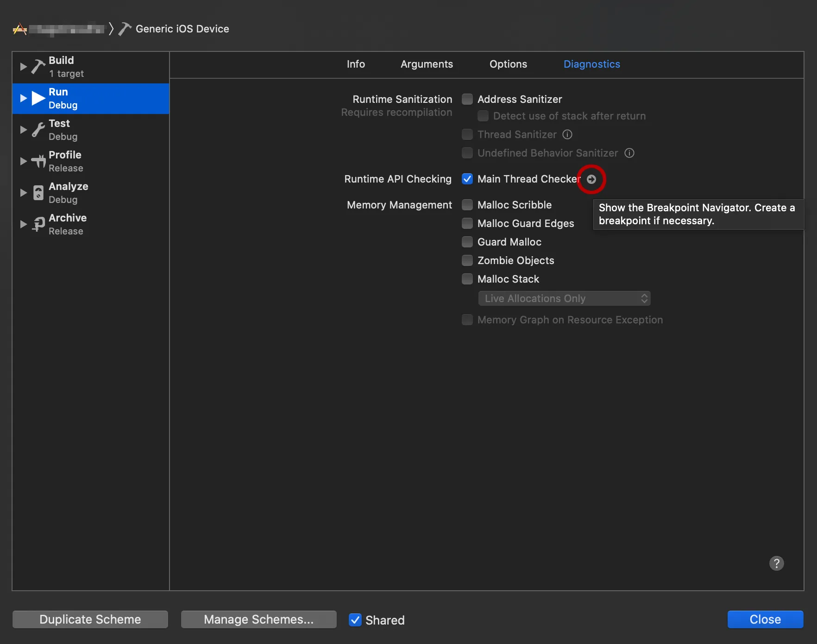Click the Undefined Behavior Sanitizer info icon
The width and height of the screenshot is (817, 644).
coord(629,153)
